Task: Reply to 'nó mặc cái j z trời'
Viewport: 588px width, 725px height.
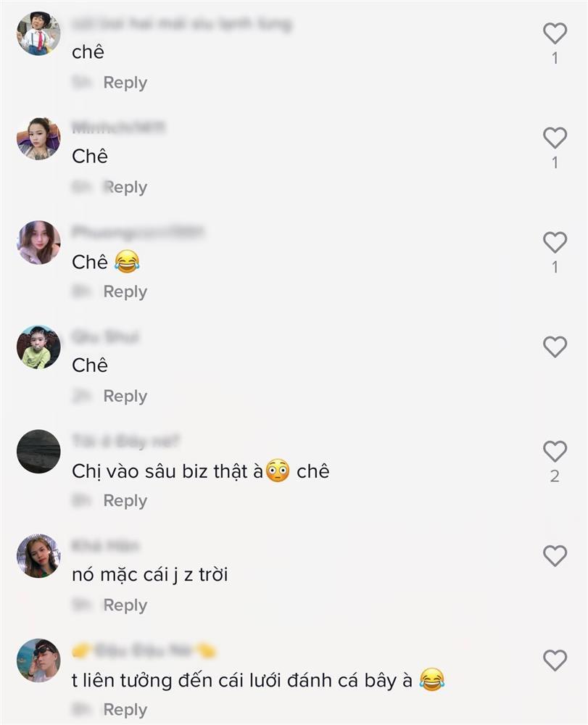Action: (125, 605)
